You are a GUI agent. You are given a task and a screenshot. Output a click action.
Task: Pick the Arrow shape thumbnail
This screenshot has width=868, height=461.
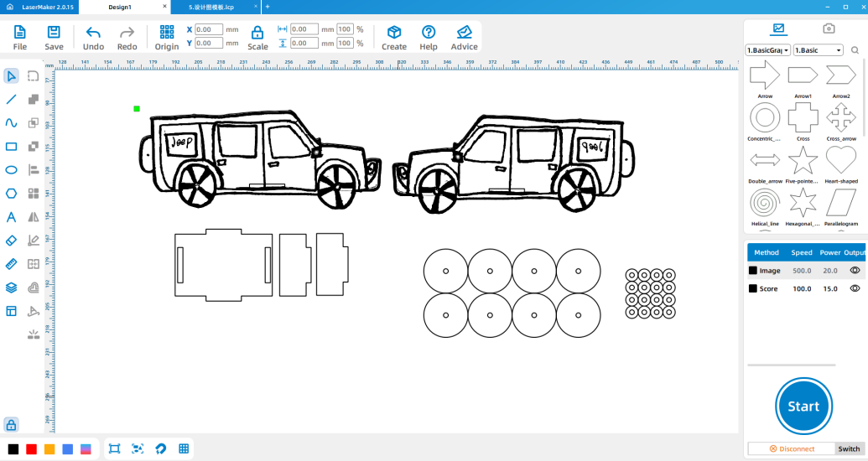pos(765,75)
